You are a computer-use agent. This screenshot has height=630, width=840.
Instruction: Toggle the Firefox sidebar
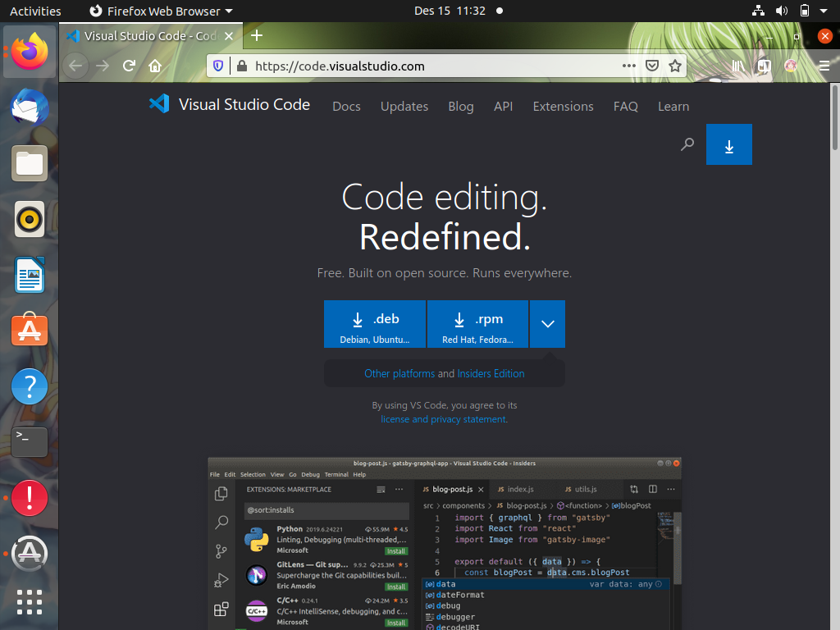(763, 65)
